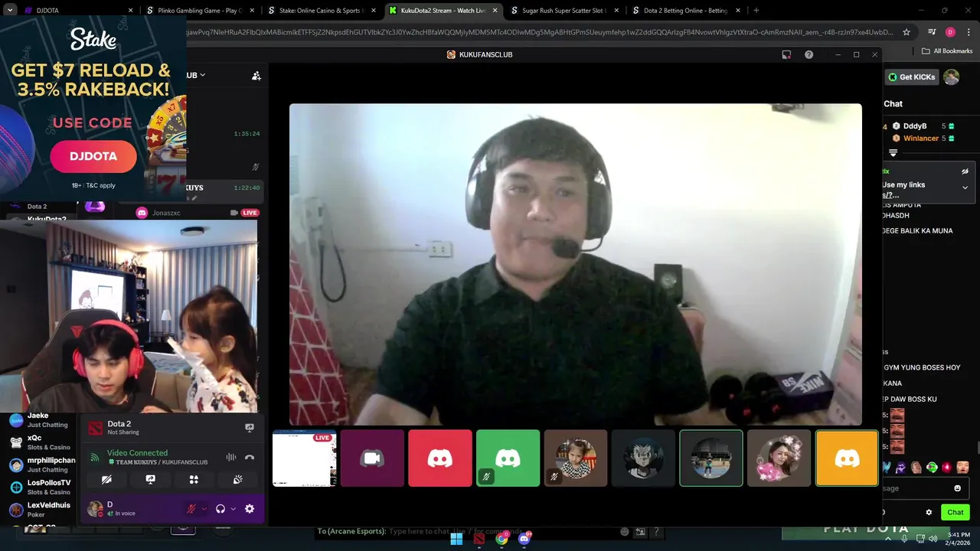Expand the pinned message chevron

click(x=965, y=187)
